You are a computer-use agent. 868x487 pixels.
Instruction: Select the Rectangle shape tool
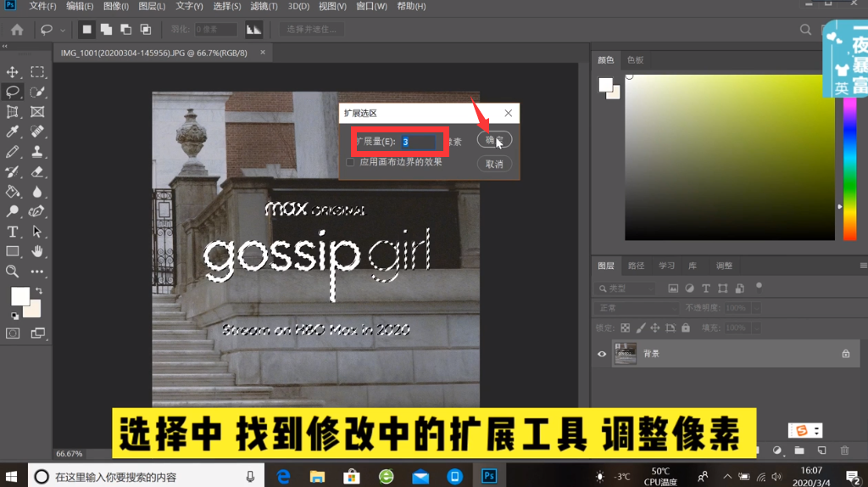(x=12, y=251)
